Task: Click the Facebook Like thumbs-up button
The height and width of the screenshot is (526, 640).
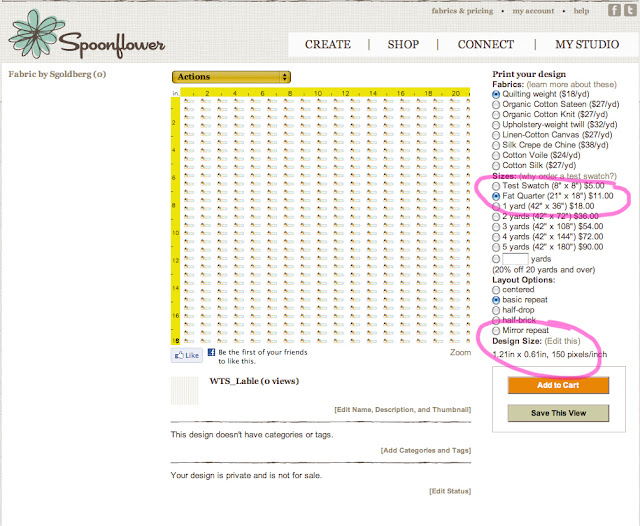Action: coord(187,355)
